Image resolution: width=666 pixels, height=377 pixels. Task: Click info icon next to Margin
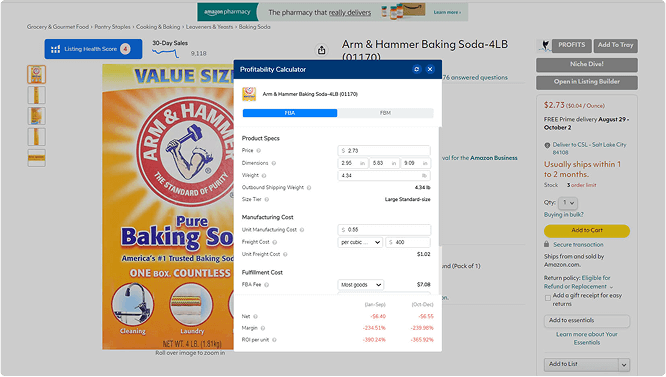point(263,328)
